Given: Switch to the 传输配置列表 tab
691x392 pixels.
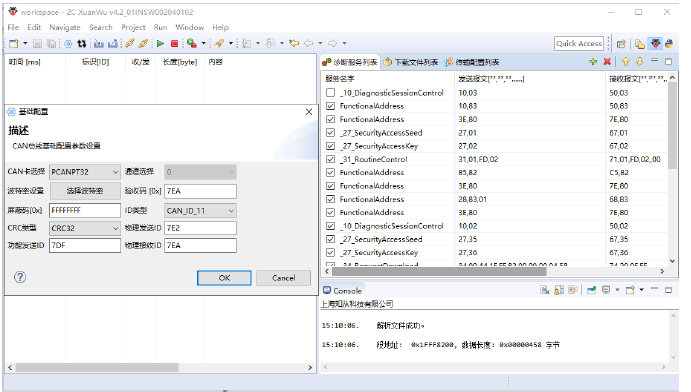Looking at the screenshot, I should 472,62.
